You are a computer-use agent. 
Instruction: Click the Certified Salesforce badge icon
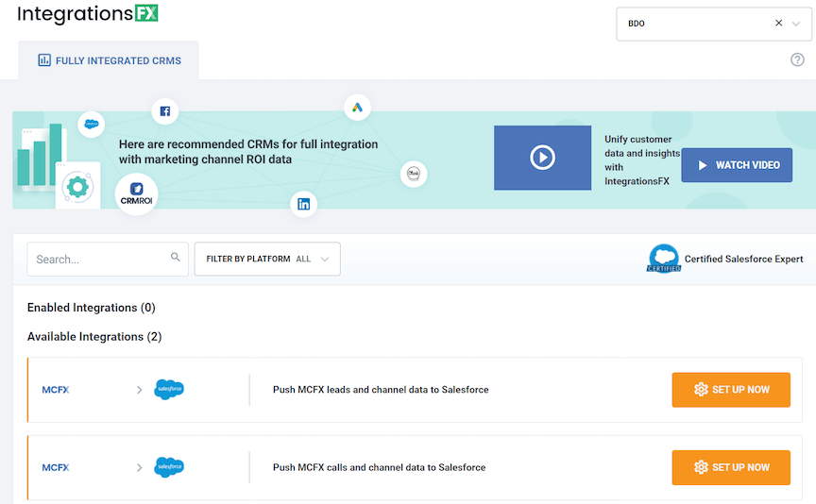[664, 259]
